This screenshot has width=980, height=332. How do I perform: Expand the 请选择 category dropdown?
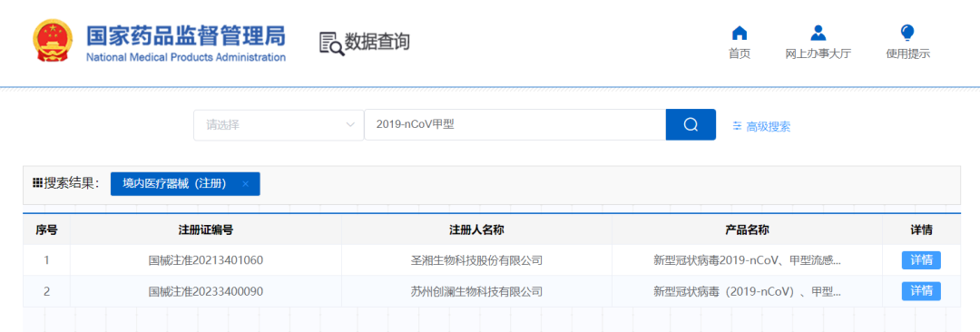279,125
